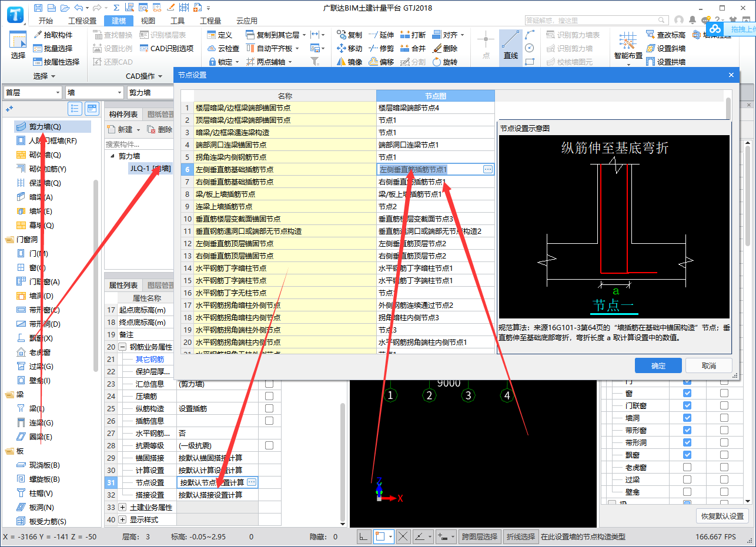Expand the 土建业务属性 property group

click(x=122, y=507)
